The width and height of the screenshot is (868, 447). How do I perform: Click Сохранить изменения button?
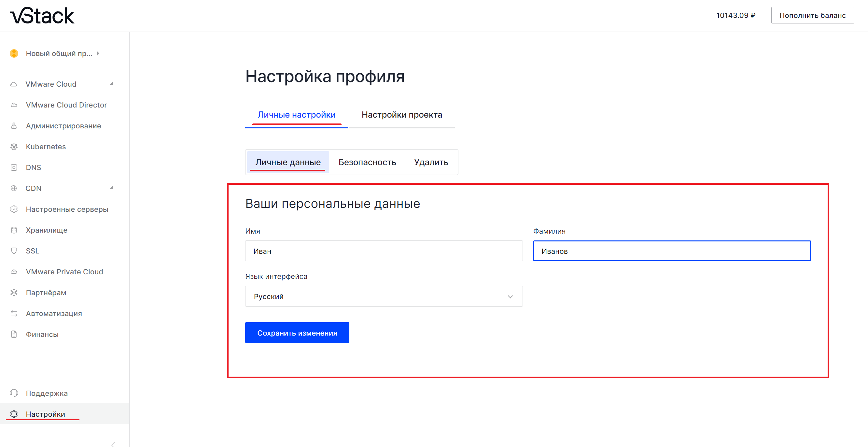pyautogui.click(x=297, y=333)
